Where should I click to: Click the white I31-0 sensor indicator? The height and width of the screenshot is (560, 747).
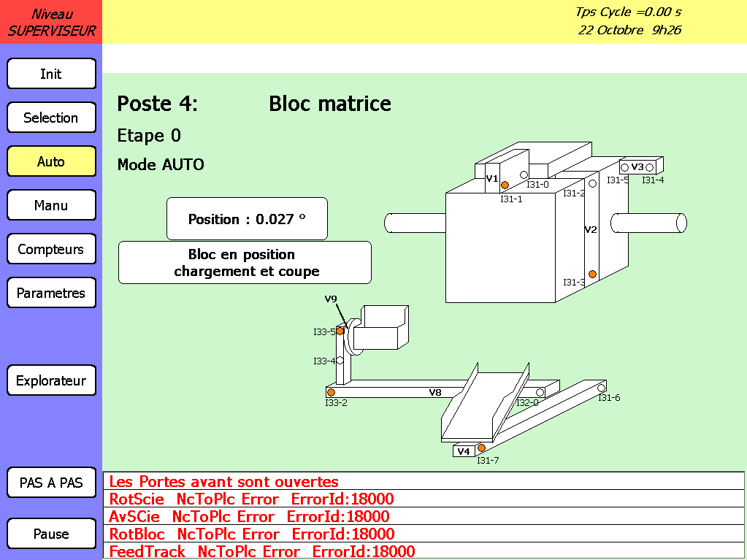coord(524,174)
